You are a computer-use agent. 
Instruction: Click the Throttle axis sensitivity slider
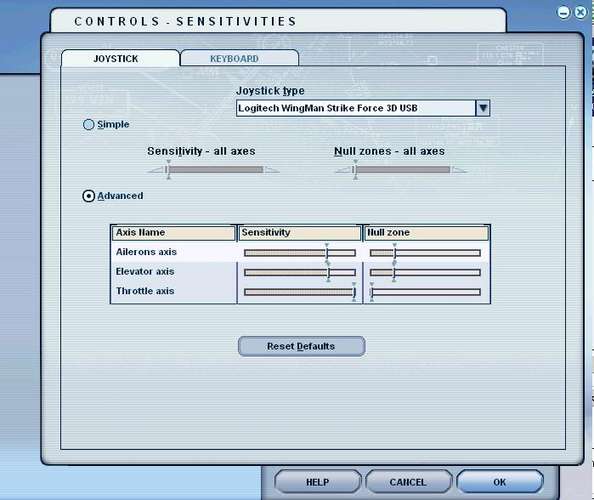click(300, 292)
